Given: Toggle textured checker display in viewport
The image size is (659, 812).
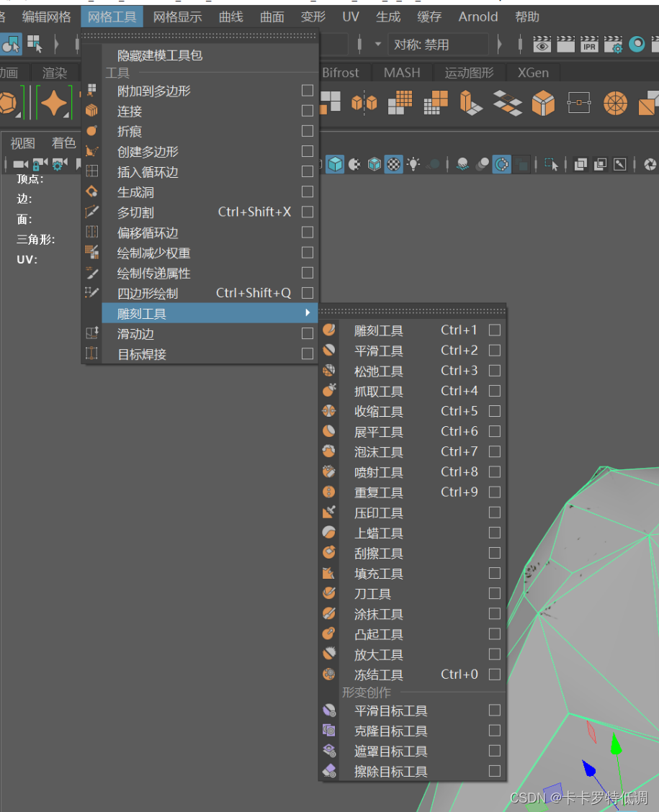Looking at the screenshot, I should point(394,165).
